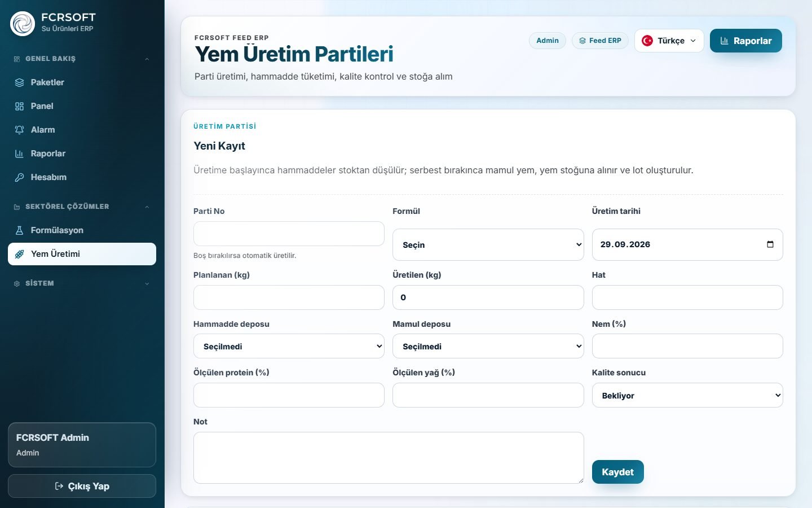Collapse the Genel Bakış section

147,59
